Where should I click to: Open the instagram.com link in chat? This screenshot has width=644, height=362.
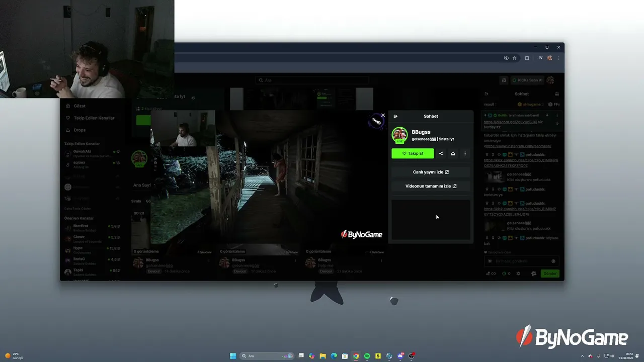(519, 146)
